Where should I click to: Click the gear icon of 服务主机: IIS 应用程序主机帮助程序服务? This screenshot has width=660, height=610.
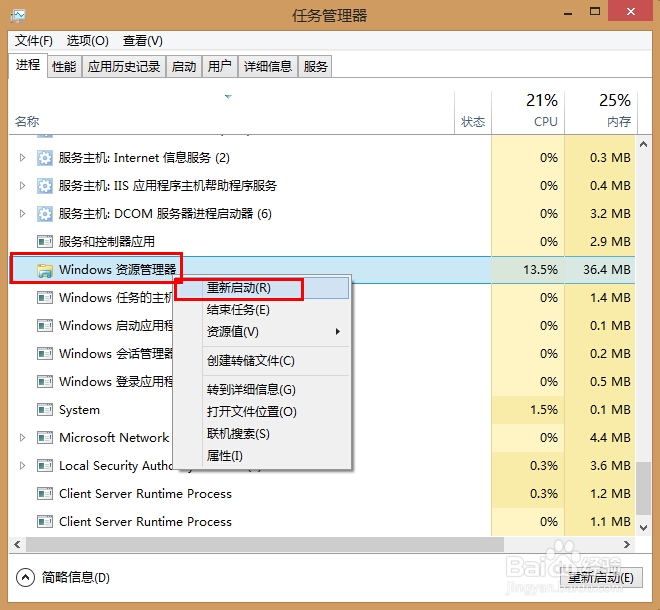(45, 186)
